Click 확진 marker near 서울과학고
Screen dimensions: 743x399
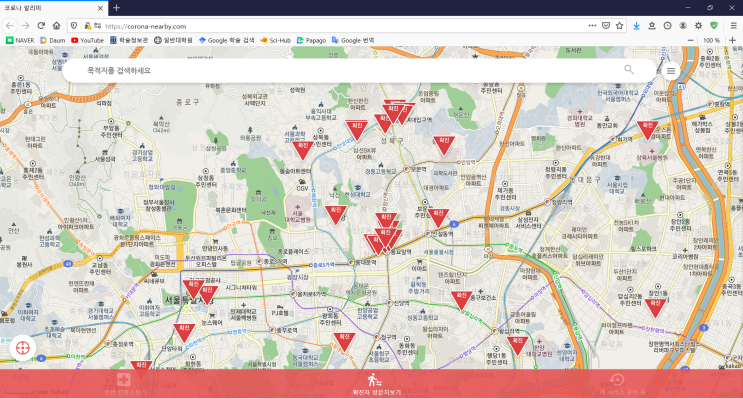pyautogui.click(x=302, y=150)
